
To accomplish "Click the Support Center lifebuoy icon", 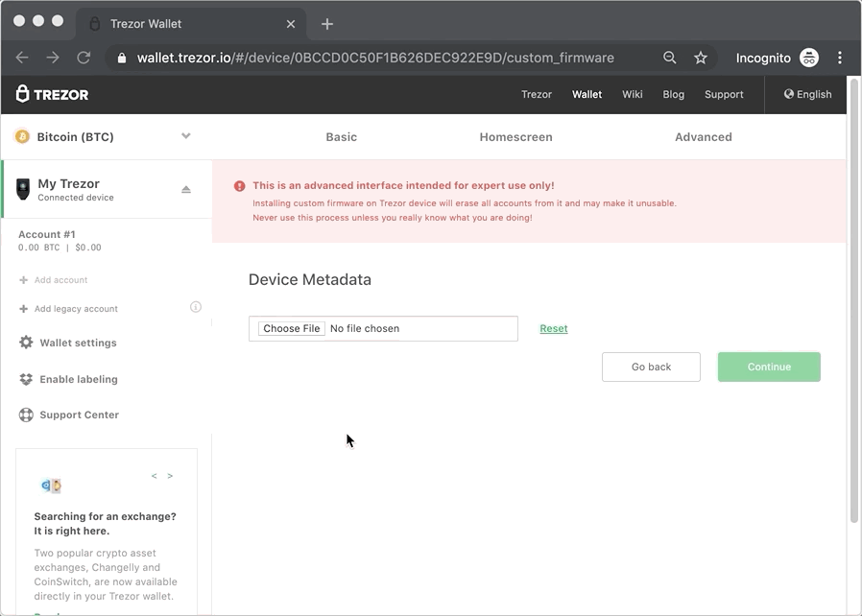I will click(26, 415).
